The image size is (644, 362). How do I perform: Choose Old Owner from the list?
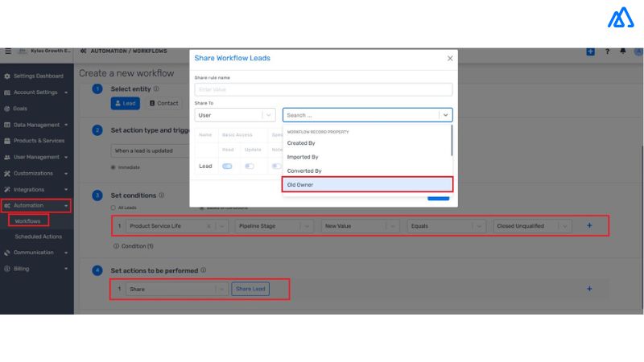(367, 185)
